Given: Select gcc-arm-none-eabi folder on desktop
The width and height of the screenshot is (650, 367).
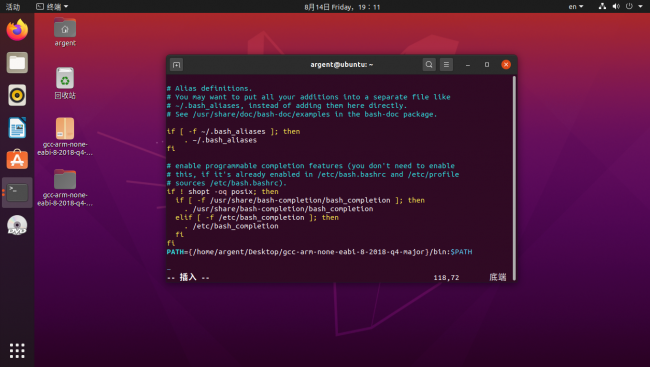Looking at the screenshot, I should pyautogui.click(x=65, y=187).
